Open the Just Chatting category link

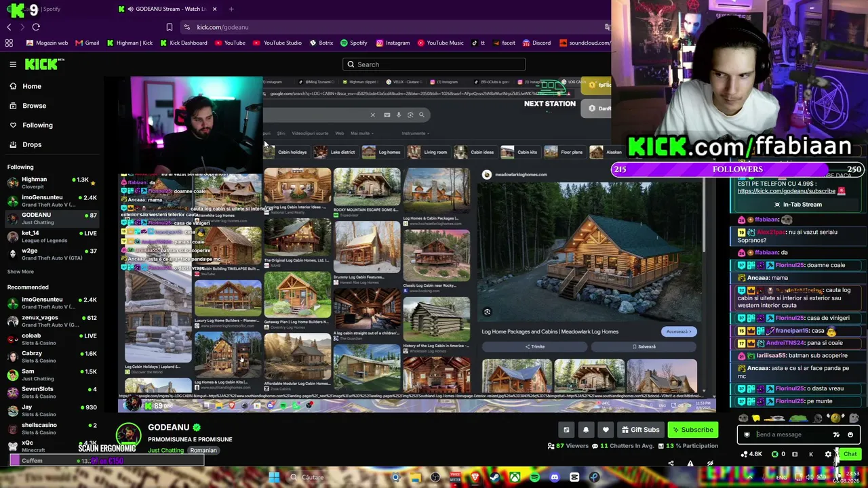(x=165, y=451)
